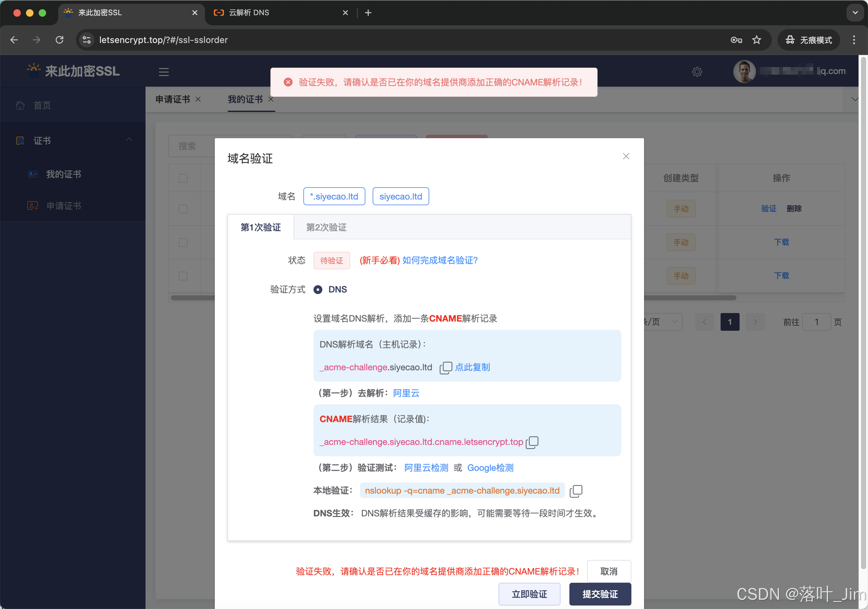Tick the first certificate row checkbox
This screenshot has height=609, width=868.
(x=183, y=209)
